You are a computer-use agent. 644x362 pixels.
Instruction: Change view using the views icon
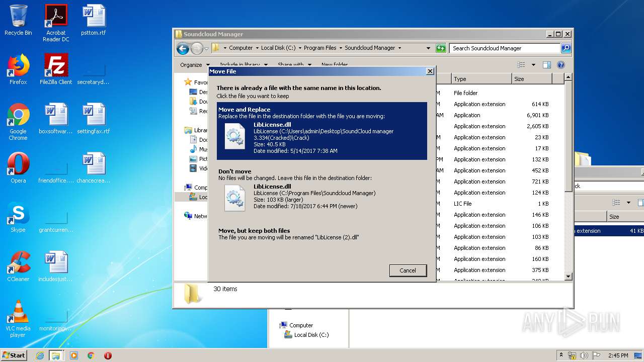point(521,65)
